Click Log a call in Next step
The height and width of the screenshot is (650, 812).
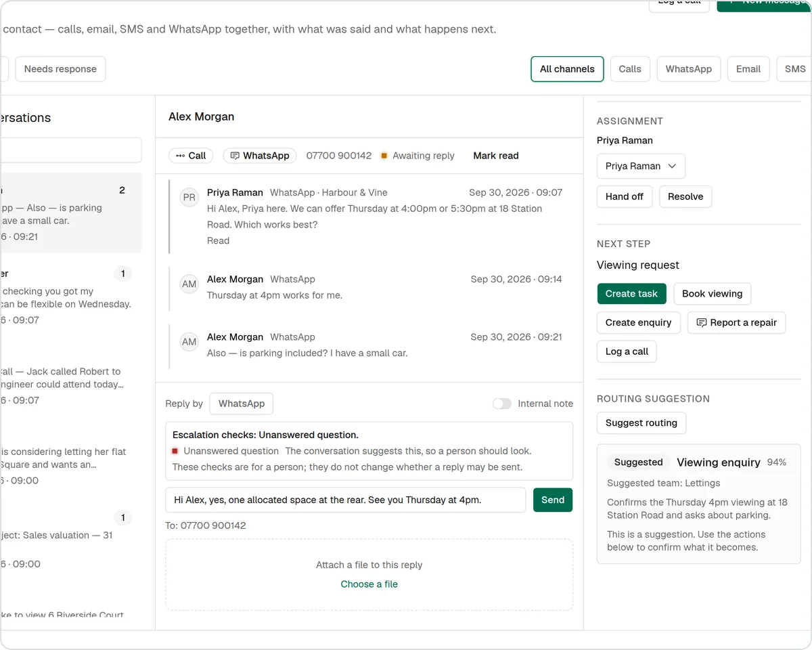click(x=627, y=351)
